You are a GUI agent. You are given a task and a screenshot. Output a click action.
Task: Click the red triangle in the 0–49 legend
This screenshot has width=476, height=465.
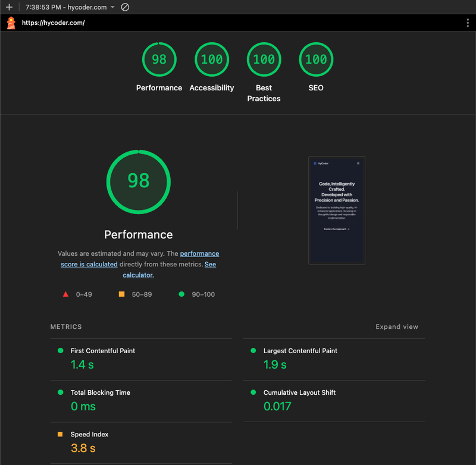coord(65,294)
